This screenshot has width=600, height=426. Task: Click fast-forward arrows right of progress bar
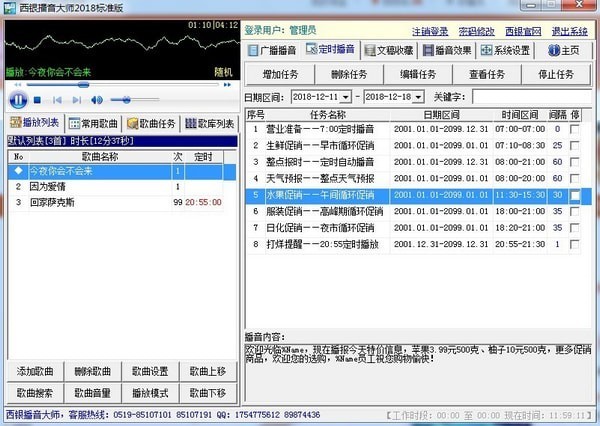[x=227, y=85]
